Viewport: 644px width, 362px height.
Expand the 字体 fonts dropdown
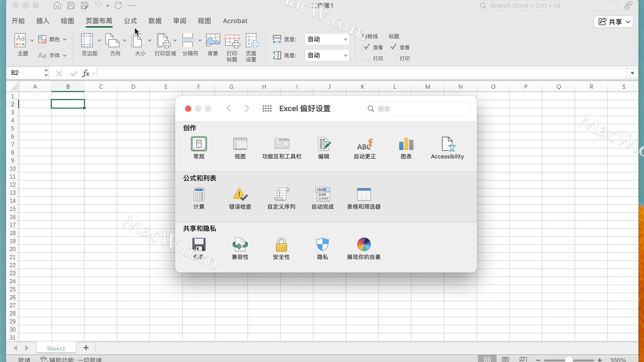coord(64,55)
